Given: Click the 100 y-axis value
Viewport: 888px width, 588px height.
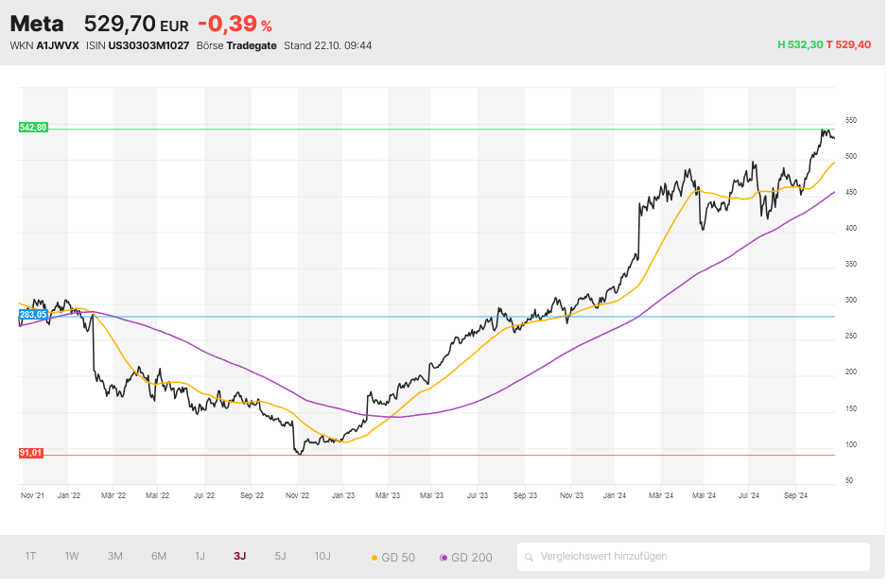Looking at the screenshot, I should [850, 445].
